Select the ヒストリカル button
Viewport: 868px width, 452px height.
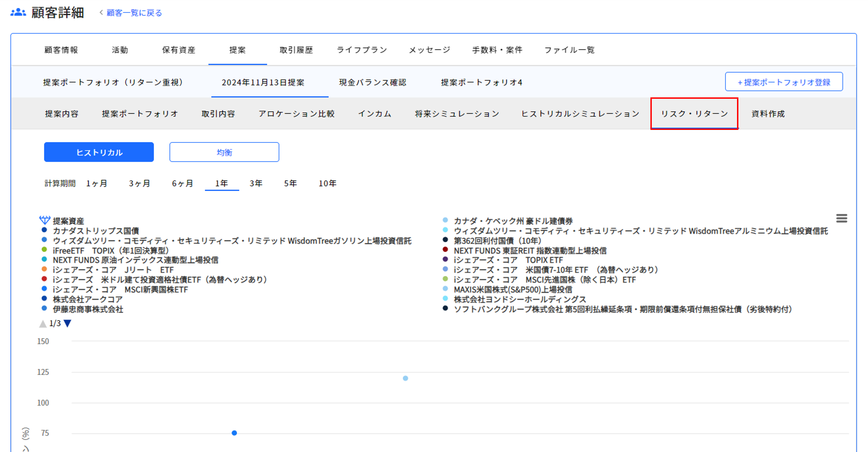[x=99, y=152]
